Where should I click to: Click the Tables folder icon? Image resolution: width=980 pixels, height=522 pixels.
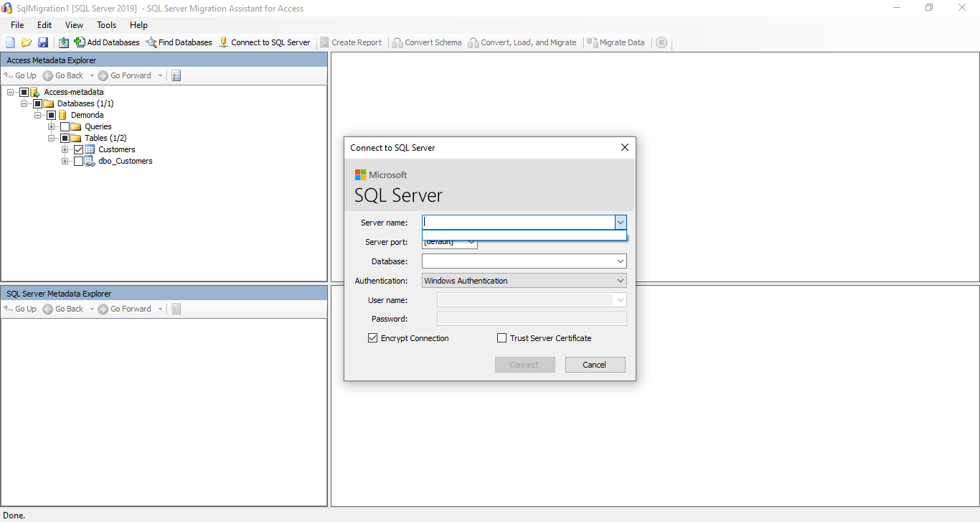[76, 138]
